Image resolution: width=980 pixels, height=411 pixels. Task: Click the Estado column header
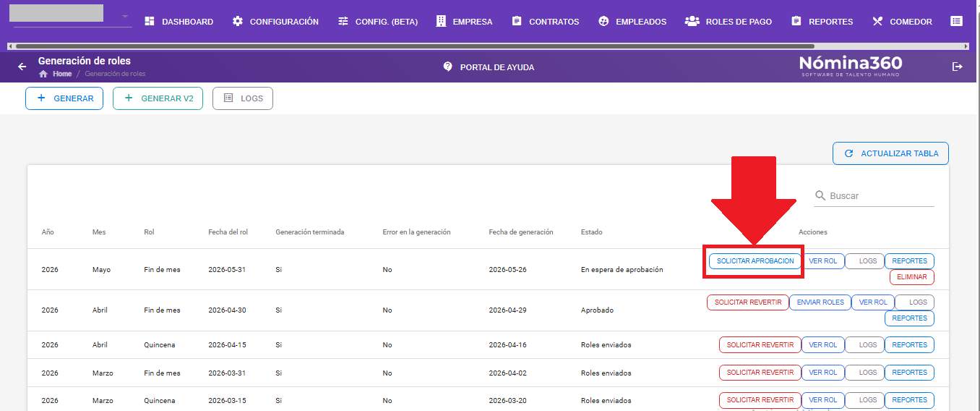592,232
